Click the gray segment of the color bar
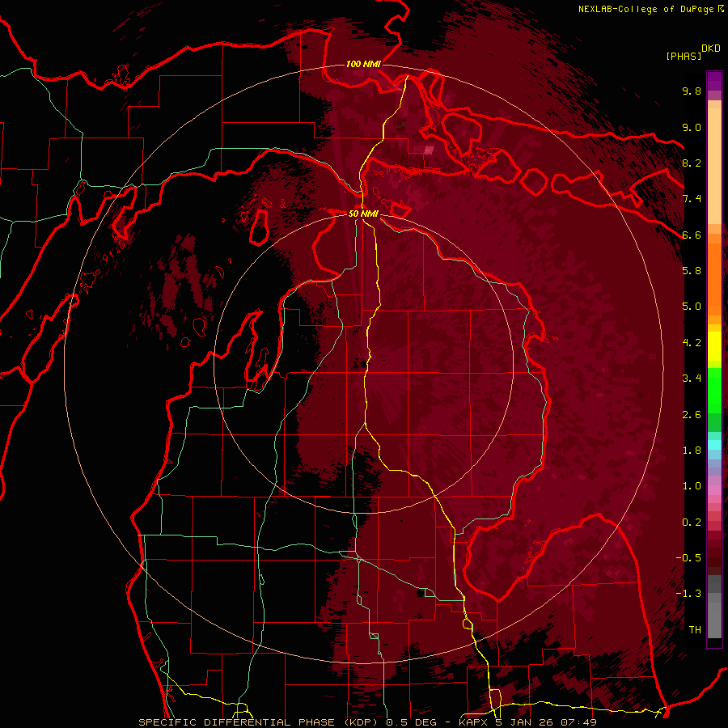The width and height of the screenshot is (728, 728). (x=714, y=607)
